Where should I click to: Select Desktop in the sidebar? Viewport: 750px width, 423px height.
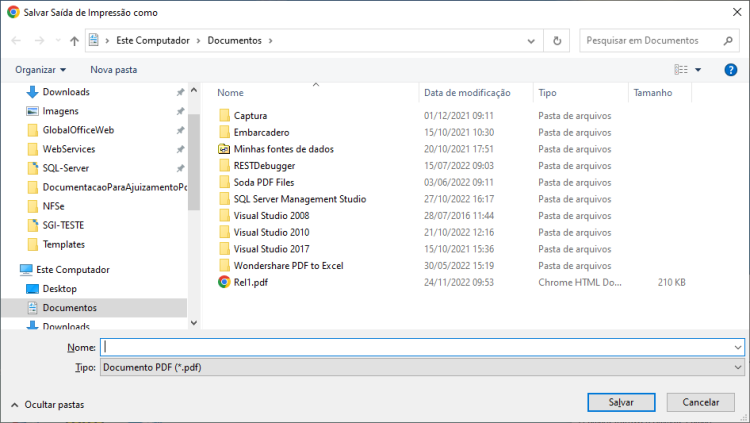(x=59, y=289)
